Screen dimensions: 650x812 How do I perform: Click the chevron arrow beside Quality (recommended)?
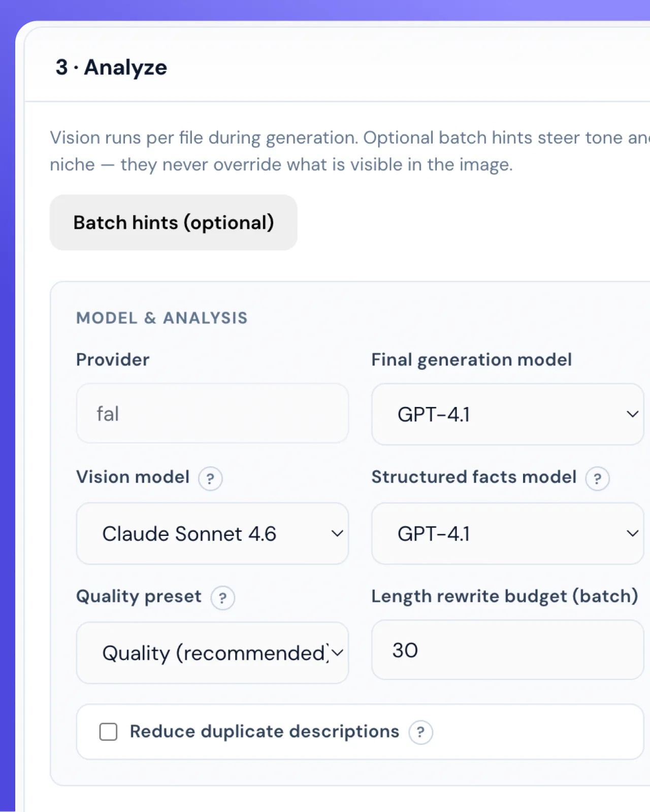337,653
